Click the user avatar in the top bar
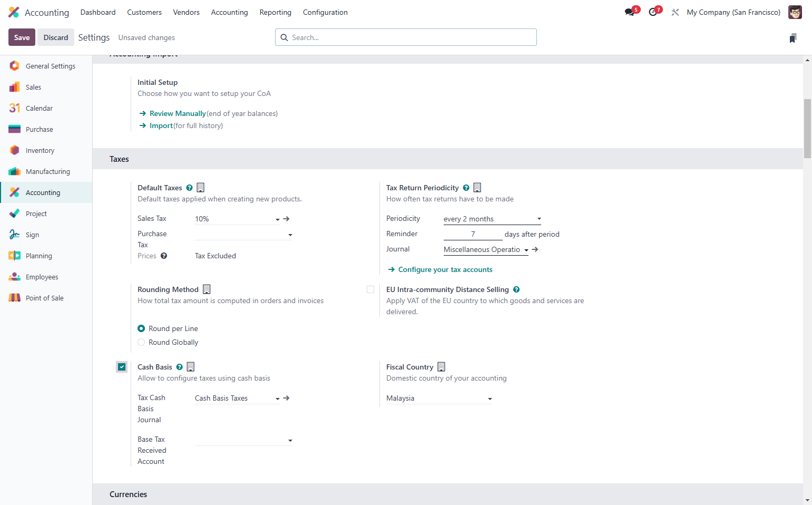Screen dimensions: 812x505 (795, 12)
